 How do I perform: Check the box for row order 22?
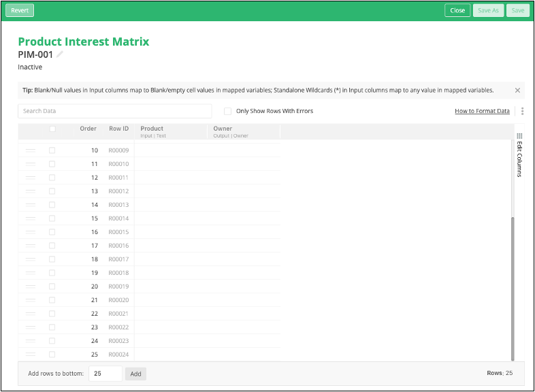click(x=52, y=314)
